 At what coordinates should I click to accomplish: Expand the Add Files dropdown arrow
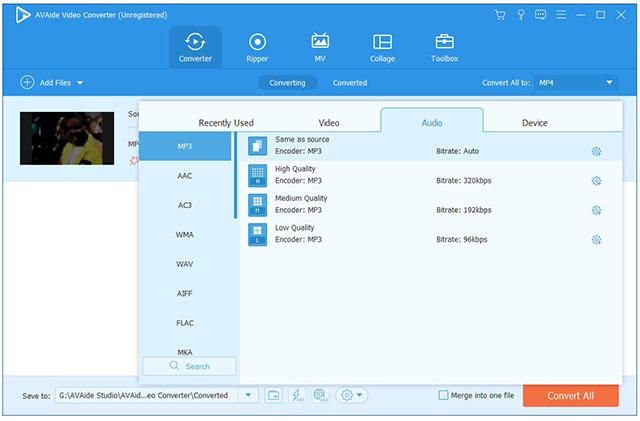pos(80,83)
